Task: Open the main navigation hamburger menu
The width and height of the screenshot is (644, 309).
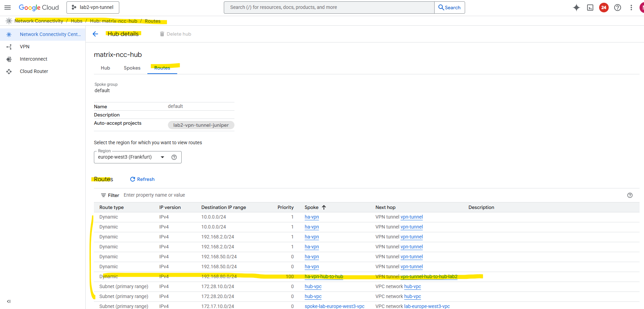Action: tap(8, 8)
